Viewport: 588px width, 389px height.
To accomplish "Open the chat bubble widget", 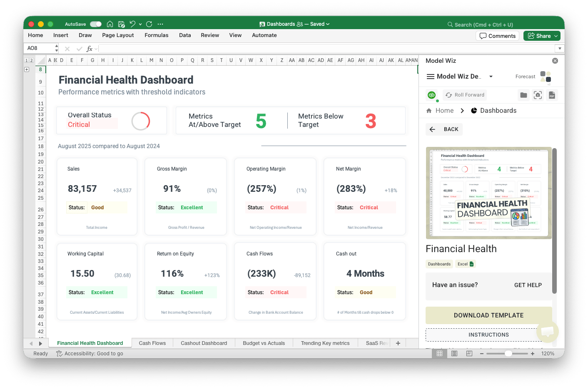I will click(x=547, y=332).
